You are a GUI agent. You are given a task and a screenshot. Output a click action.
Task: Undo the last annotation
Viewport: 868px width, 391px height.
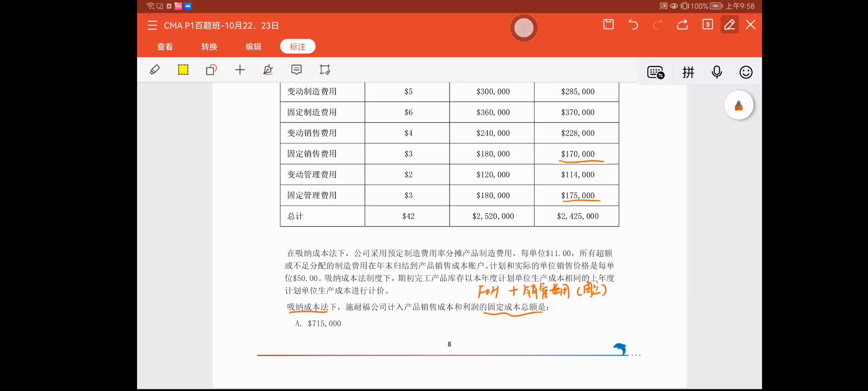click(x=633, y=25)
